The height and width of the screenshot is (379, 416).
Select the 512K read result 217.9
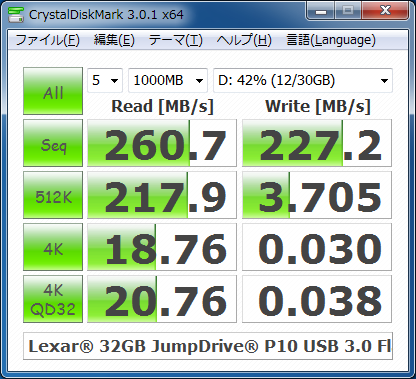[162, 195]
